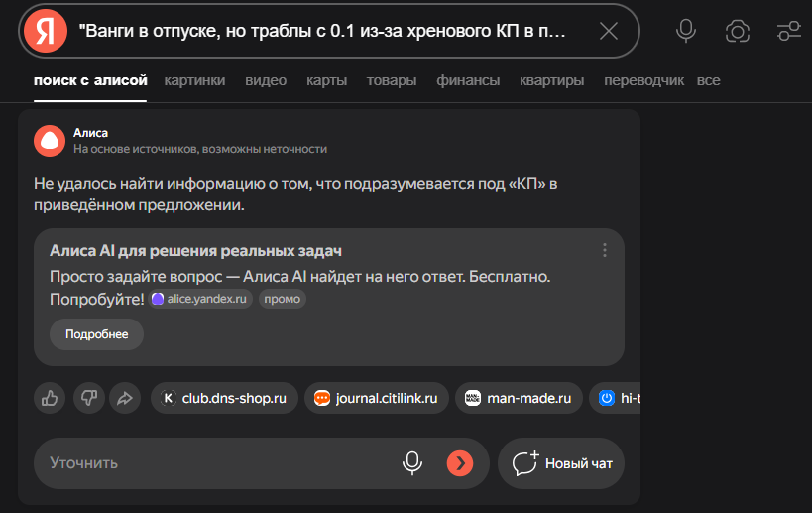Select the 'поиск с алисой' tab

[90, 80]
